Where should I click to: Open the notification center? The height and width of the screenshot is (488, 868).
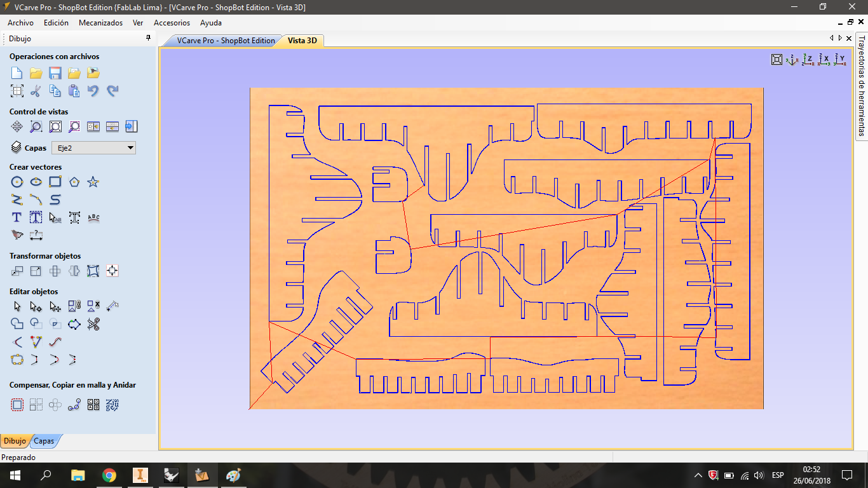(x=846, y=475)
